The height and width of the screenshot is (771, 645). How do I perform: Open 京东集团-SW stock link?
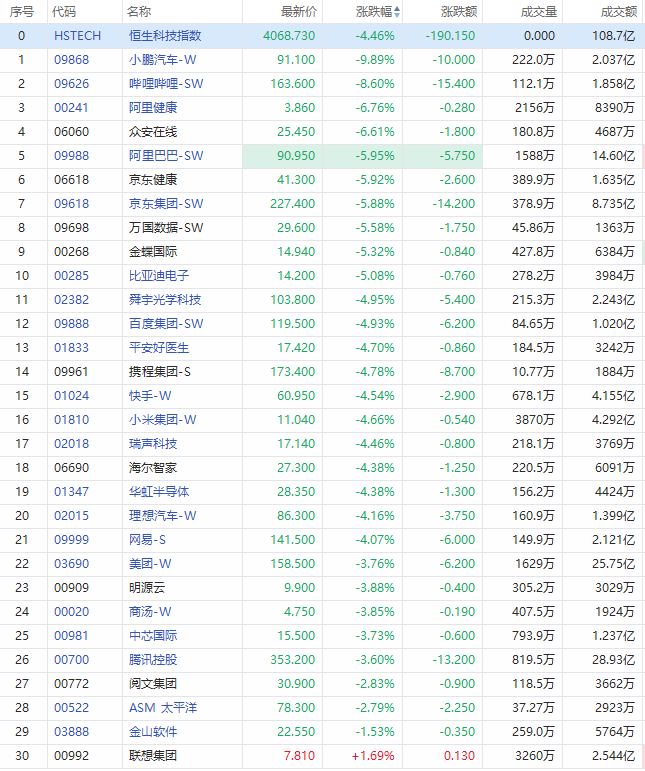point(166,204)
